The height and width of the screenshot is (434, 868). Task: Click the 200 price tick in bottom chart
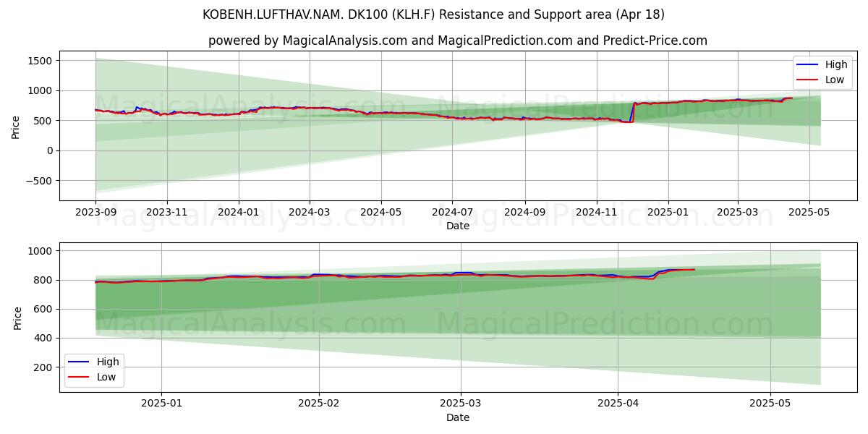tap(43, 367)
